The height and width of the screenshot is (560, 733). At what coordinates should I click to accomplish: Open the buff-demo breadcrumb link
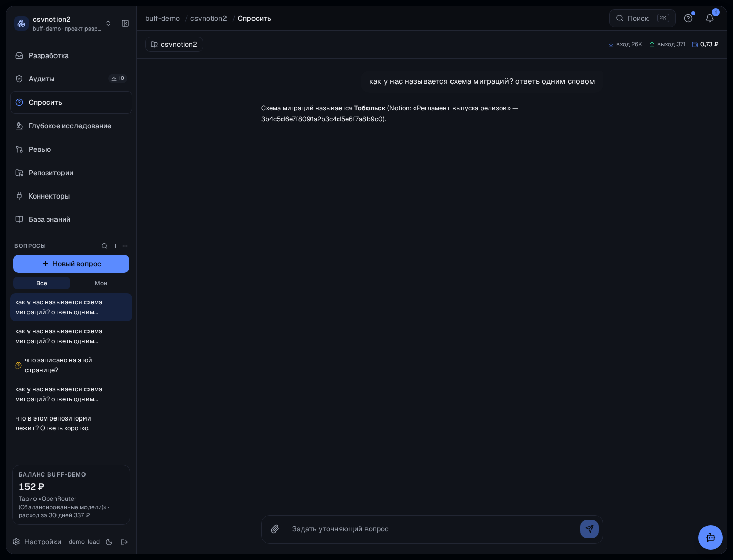tap(162, 18)
